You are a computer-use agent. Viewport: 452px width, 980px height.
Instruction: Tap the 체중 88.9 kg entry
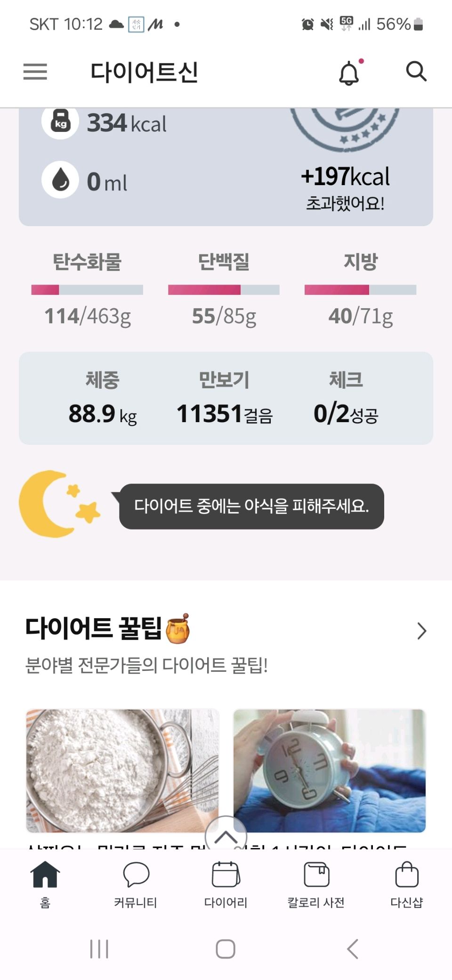[x=103, y=398]
